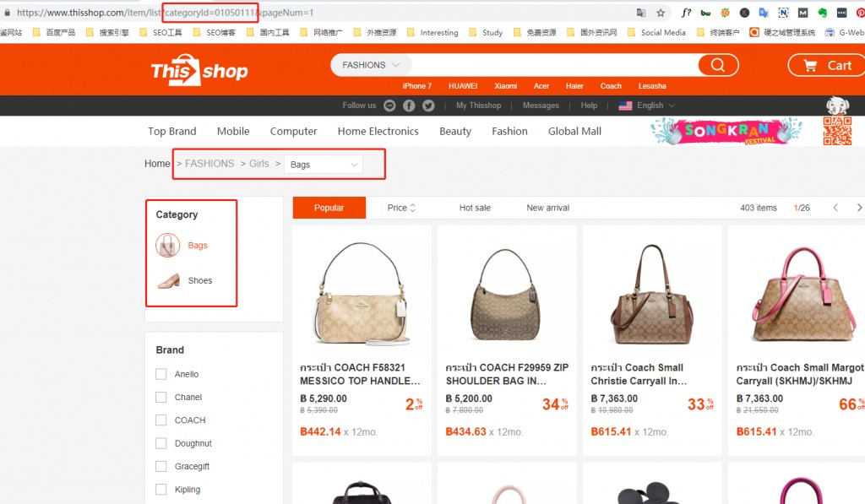Screen dimensions: 865x504
Task: Click translate page icon in address bar
Action: coord(641,13)
